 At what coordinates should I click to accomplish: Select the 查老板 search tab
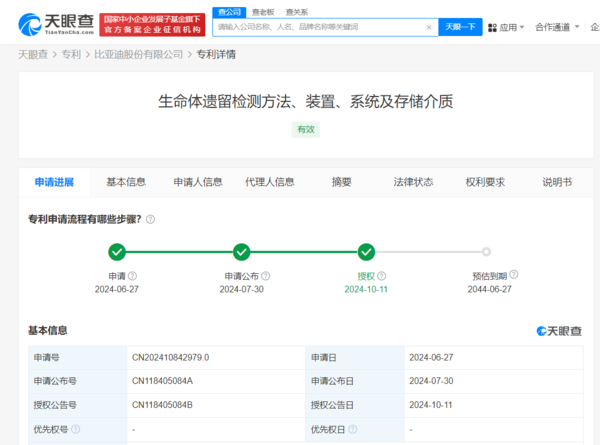pyautogui.click(x=263, y=12)
